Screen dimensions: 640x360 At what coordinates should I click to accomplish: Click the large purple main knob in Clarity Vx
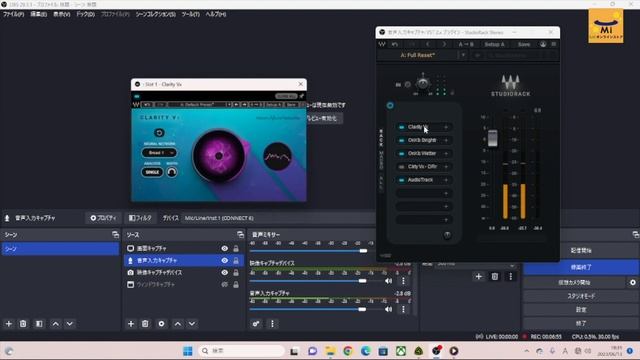click(219, 156)
